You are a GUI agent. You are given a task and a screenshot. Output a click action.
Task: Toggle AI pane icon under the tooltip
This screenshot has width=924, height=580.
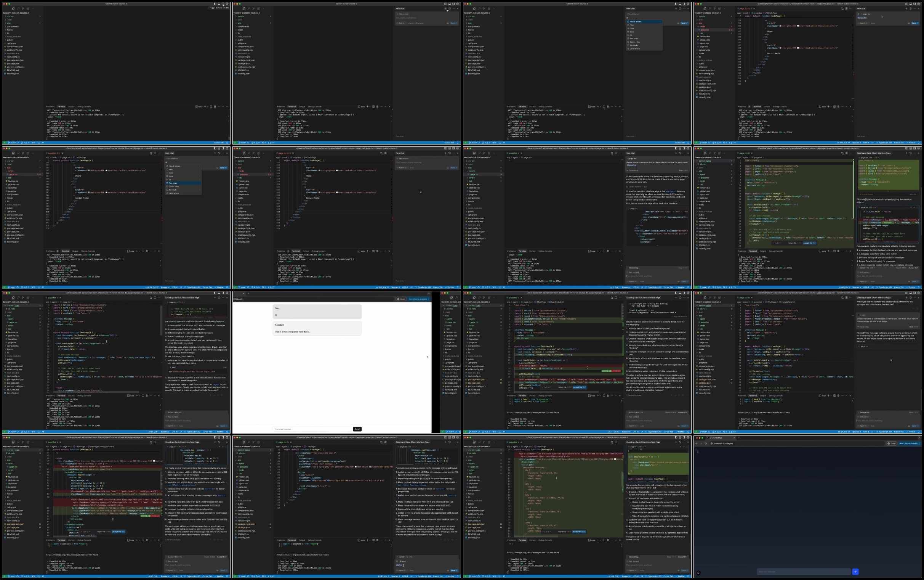223,4
